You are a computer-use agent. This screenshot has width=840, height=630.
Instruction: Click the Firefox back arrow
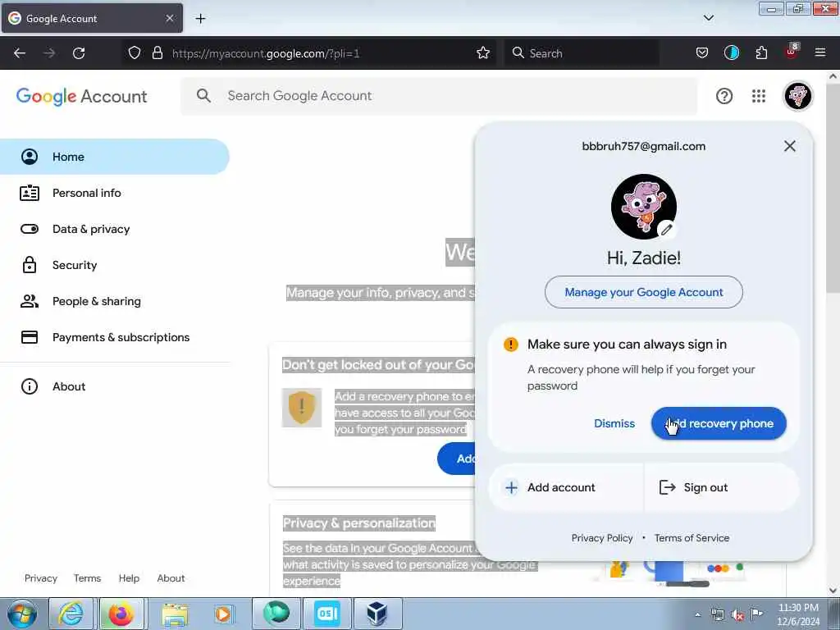[x=20, y=53]
